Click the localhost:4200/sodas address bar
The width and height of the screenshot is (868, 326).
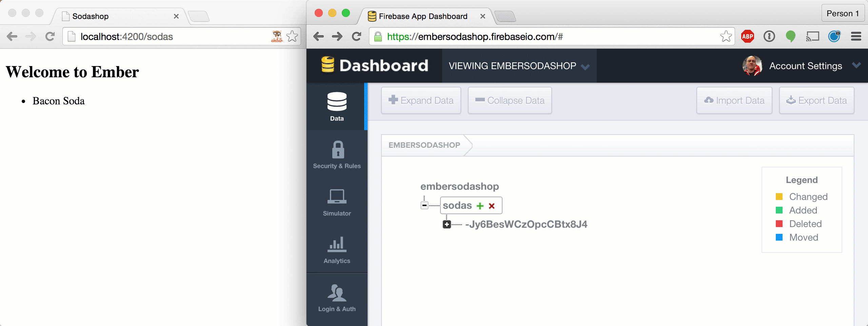tap(181, 36)
